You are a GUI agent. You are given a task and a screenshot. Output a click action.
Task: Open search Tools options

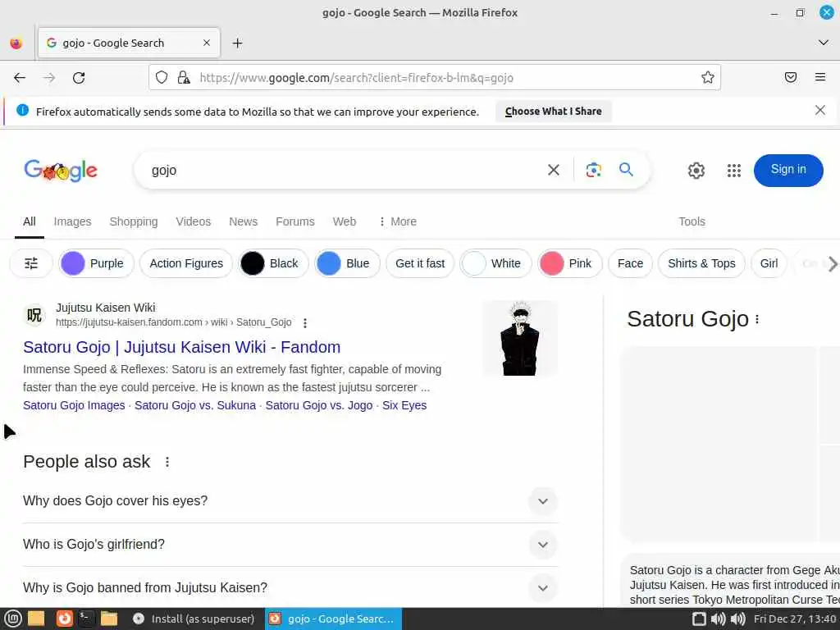click(692, 221)
